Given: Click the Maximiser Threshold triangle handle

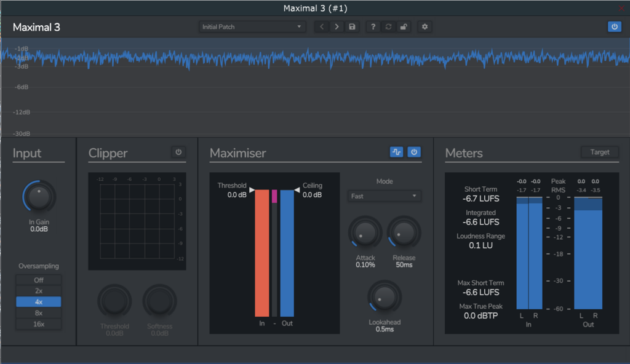Looking at the screenshot, I should point(252,189).
